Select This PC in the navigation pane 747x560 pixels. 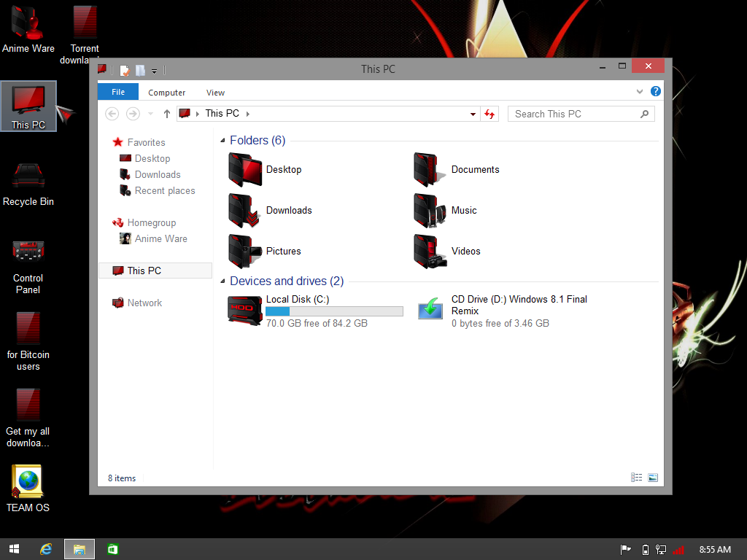(155, 271)
